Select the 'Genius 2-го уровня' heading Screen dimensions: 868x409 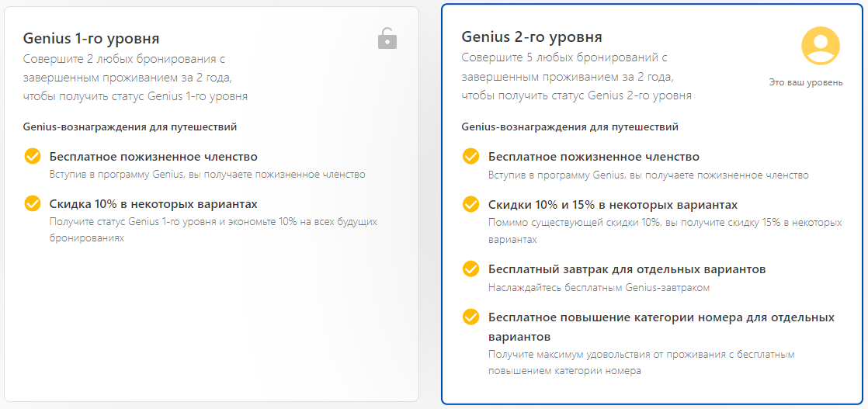pos(531,37)
